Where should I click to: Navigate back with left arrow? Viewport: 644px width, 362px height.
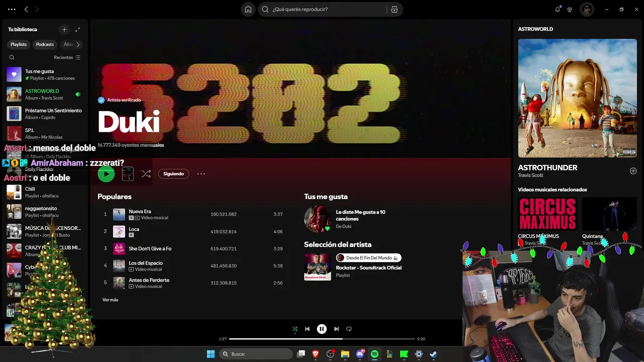tap(26, 9)
